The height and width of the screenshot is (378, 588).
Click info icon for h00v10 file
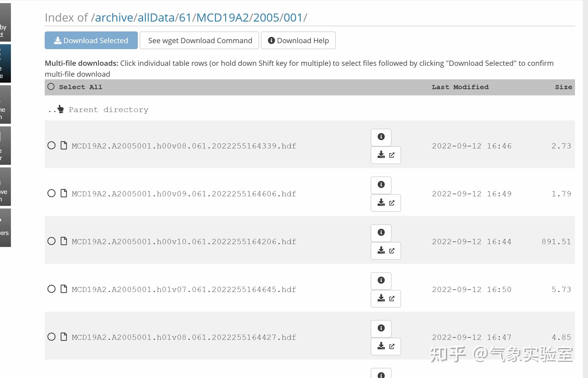(x=381, y=232)
